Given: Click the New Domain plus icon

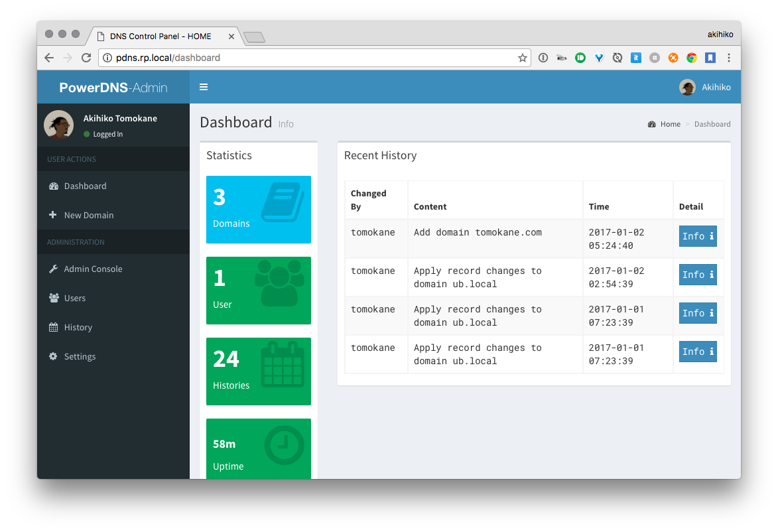Looking at the screenshot, I should [54, 215].
